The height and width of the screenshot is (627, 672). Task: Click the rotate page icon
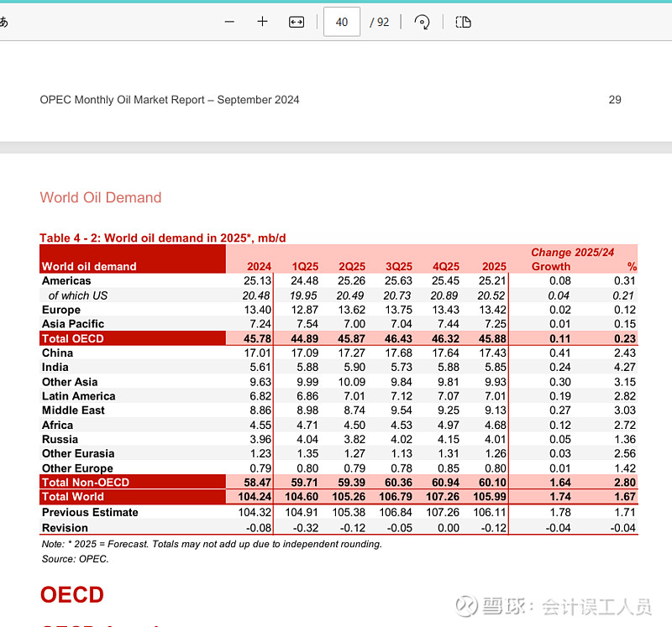(x=423, y=22)
